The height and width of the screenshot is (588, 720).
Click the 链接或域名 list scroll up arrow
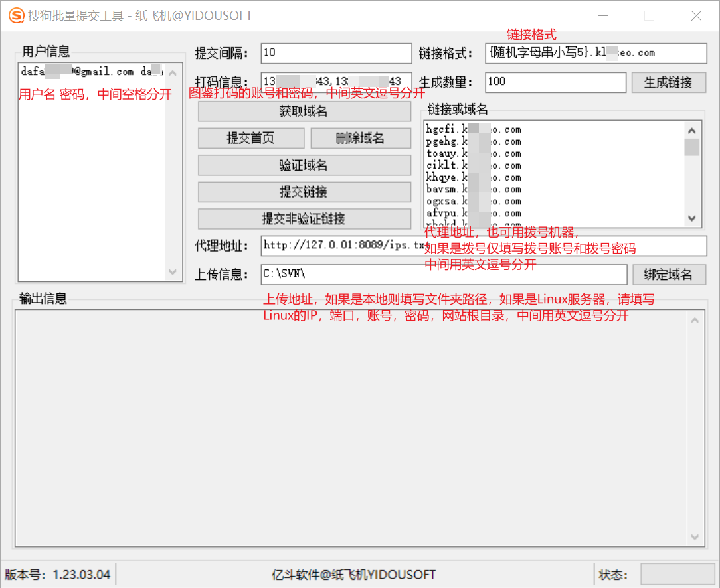click(692, 131)
